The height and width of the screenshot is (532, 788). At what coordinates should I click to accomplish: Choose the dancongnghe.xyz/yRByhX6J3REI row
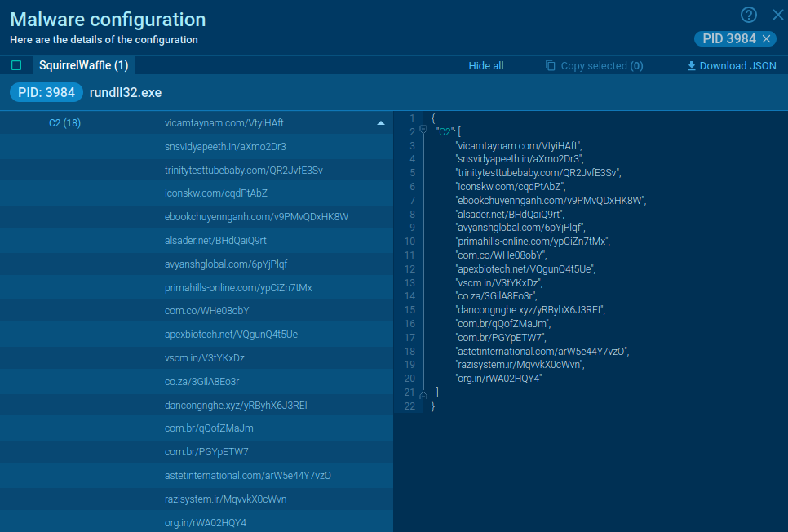tap(235, 406)
